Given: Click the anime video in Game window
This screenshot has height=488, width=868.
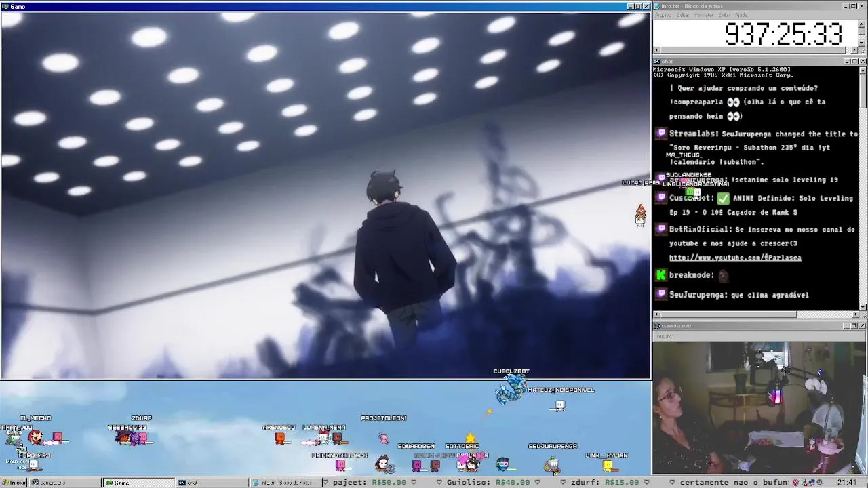Looking at the screenshot, I should (325, 195).
